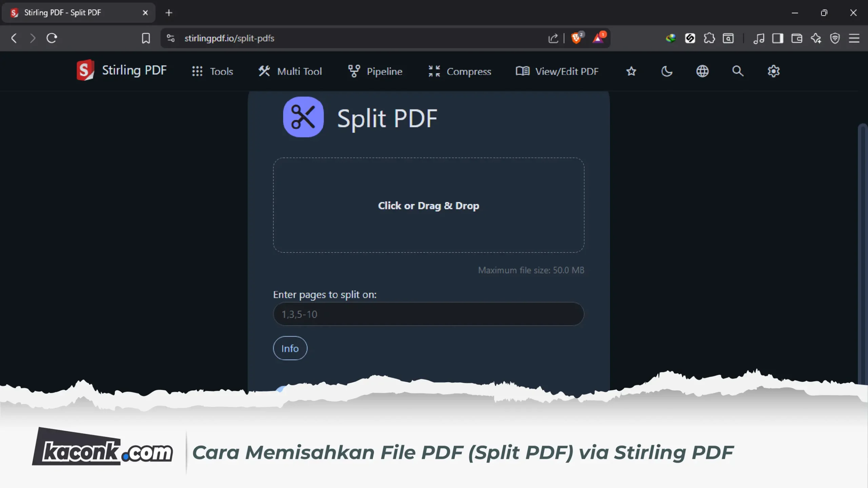Open the Tools grid menu
The width and height of the screenshot is (868, 488).
tap(212, 71)
